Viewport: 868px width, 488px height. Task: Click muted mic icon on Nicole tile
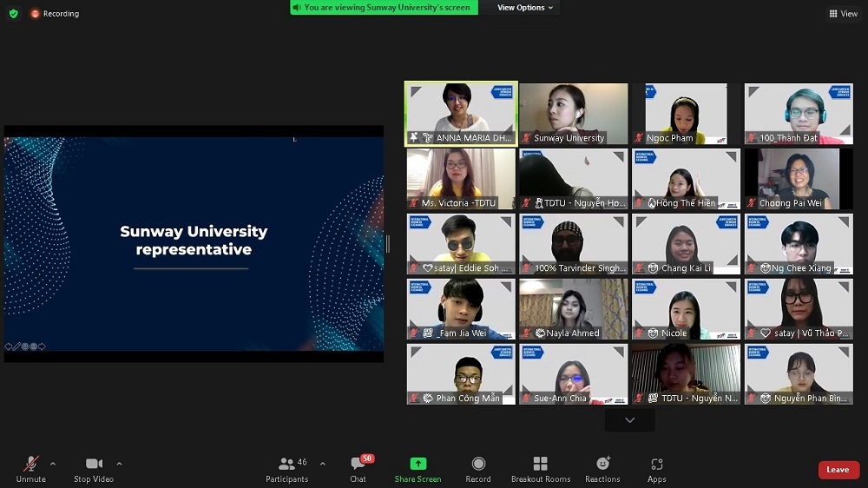click(x=639, y=333)
